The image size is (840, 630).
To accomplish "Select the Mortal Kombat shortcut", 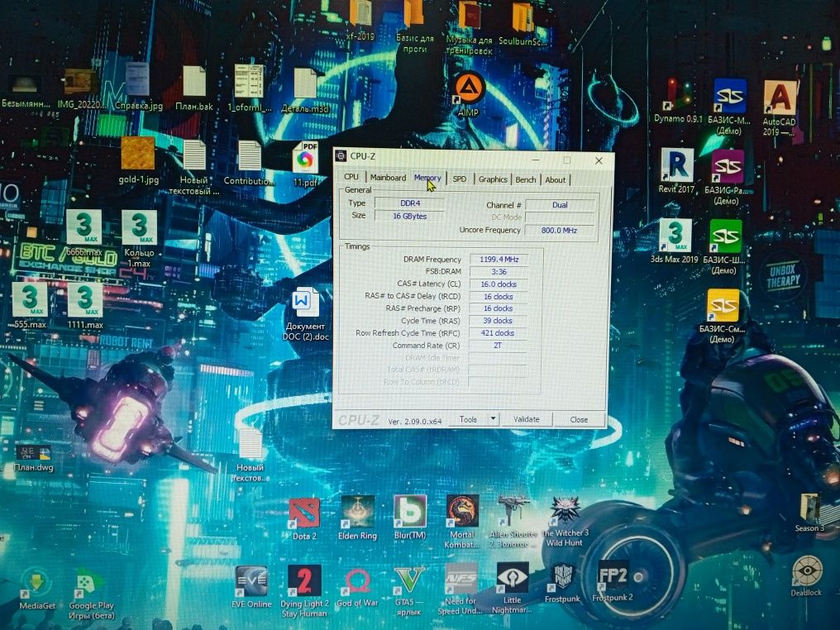I will [462, 521].
